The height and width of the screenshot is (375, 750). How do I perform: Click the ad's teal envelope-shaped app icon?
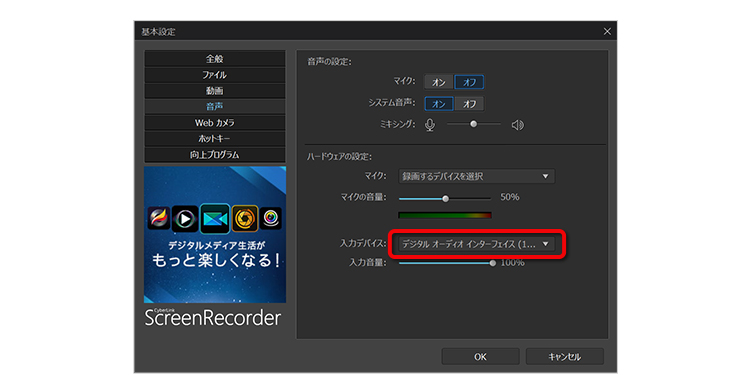(215, 219)
